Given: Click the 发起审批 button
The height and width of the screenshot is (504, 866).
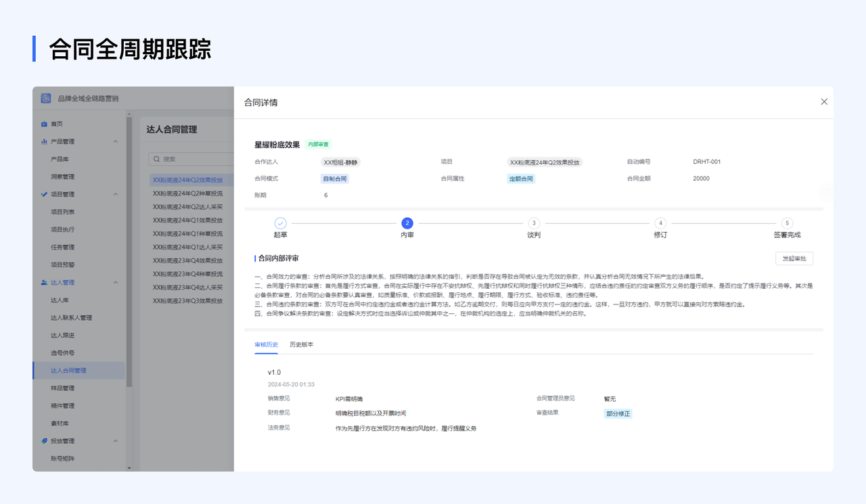Looking at the screenshot, I should (794, 258).
